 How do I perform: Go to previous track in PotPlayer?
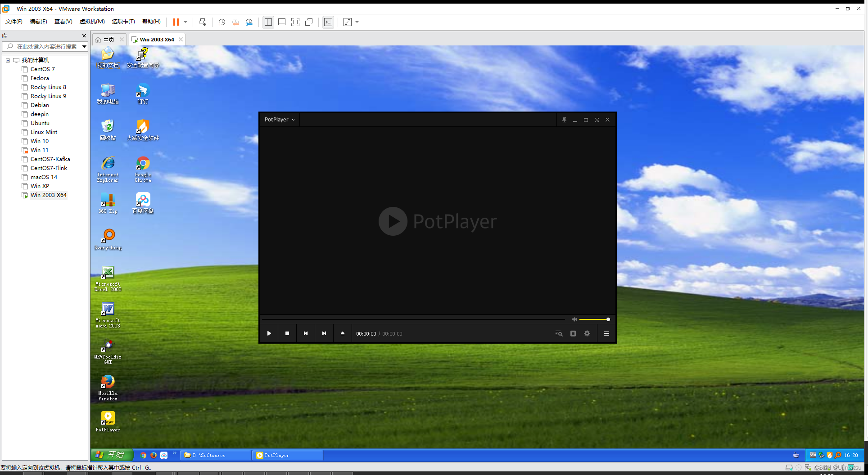point(306,333)
